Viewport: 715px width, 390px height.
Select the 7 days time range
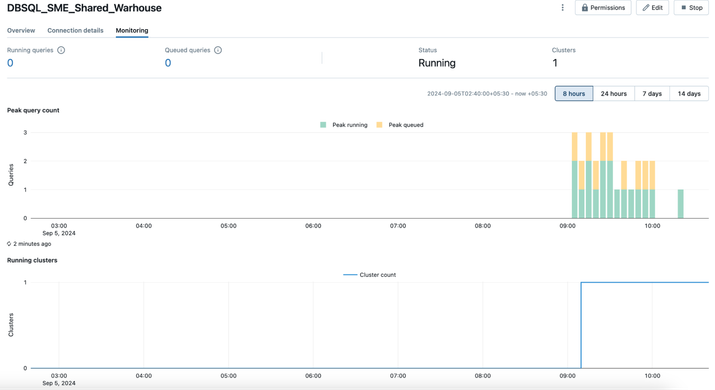coord(652,94)
